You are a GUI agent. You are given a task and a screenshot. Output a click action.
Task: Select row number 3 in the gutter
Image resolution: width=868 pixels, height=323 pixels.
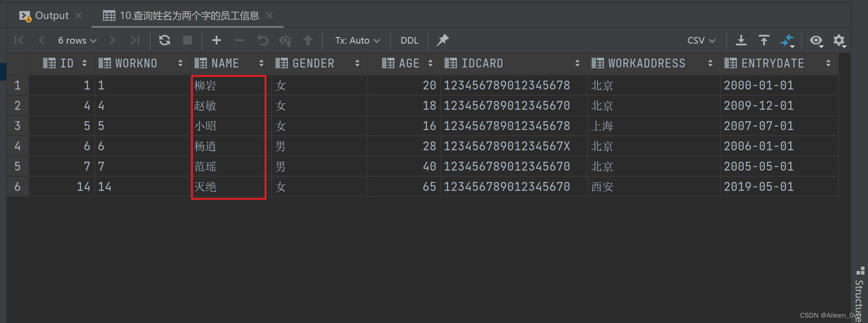click(18, 126)
